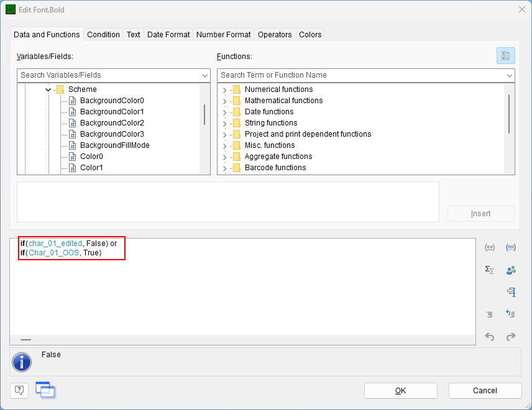Click the parentheses insertion icon
Screen dimensions: 532x410
coord(489,247)
